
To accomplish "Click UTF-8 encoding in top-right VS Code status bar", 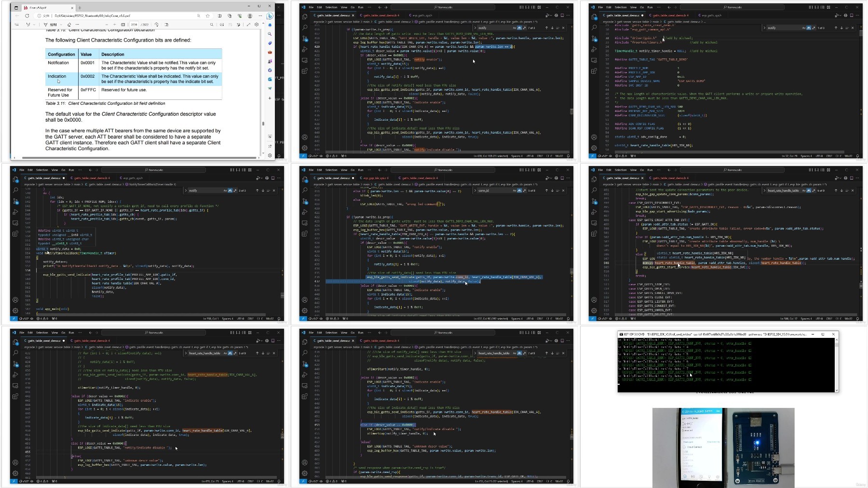I will tap(819, 156).
